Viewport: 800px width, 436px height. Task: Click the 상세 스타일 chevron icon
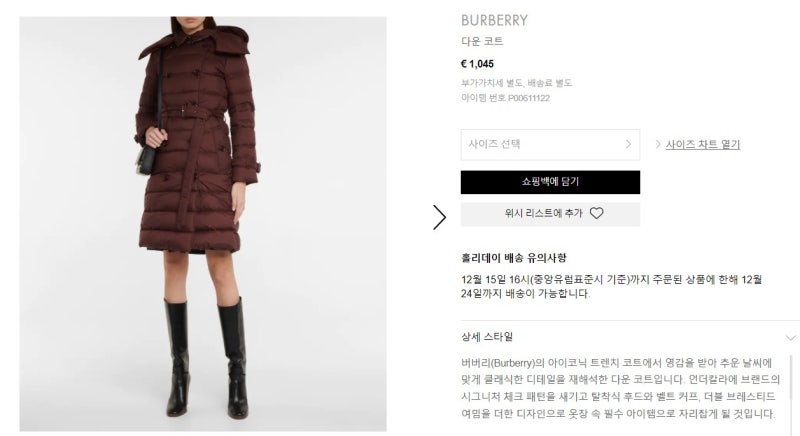[x=790, y=338]
